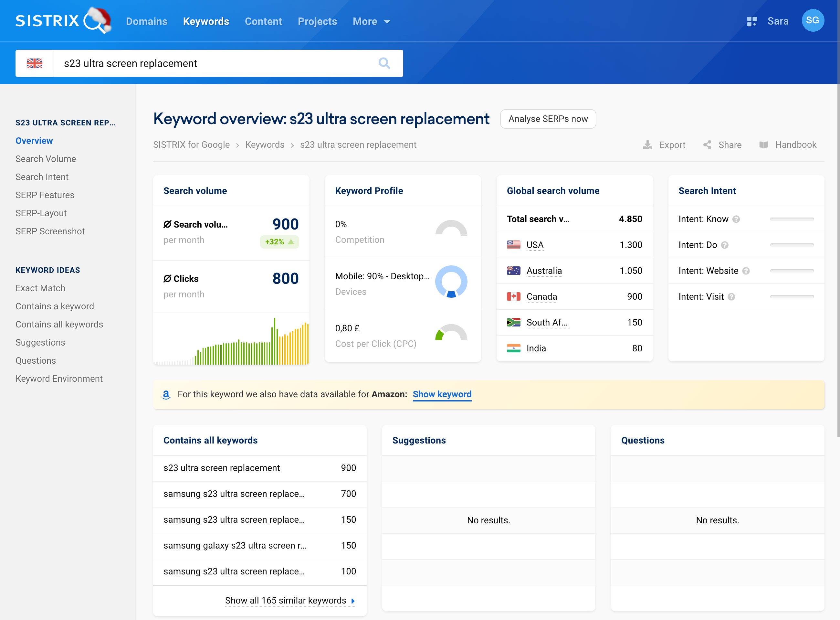Image resolution: width=840 pixels, height=620 pixels.
Task: Click the magnifier search icon in search bar
Action: tap(384, 63)
